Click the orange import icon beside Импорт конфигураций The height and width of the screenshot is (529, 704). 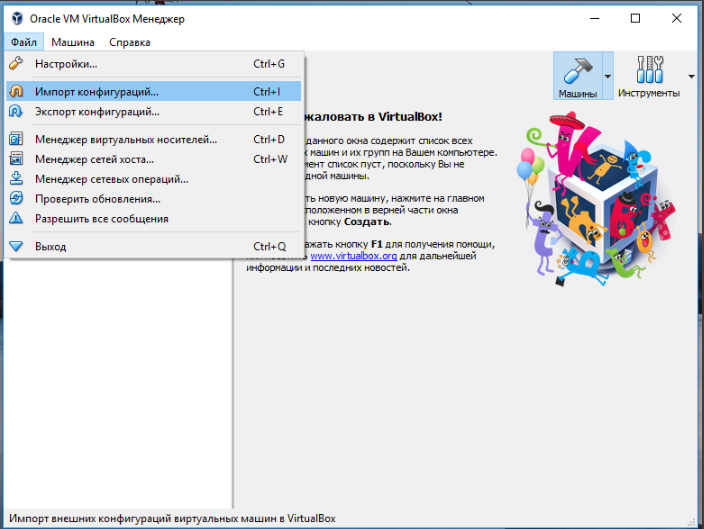click(x=16, y=91)
